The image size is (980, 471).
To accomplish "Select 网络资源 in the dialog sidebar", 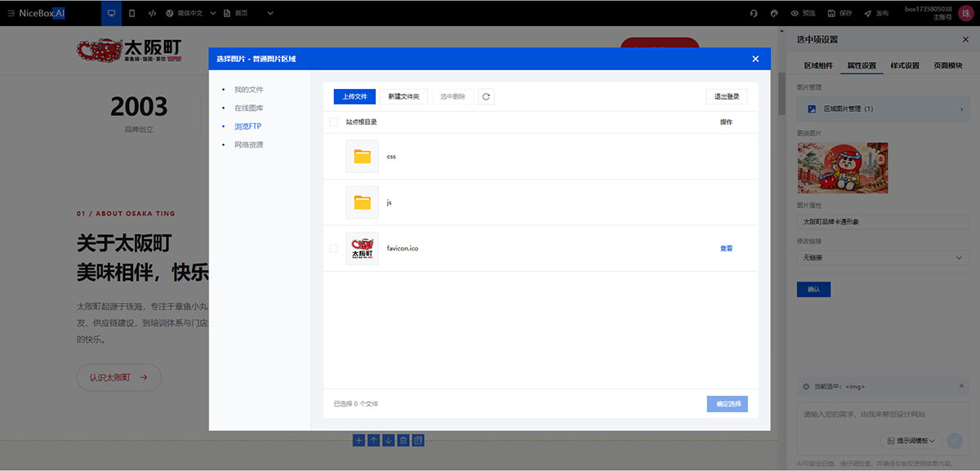I will pos(249,144).
